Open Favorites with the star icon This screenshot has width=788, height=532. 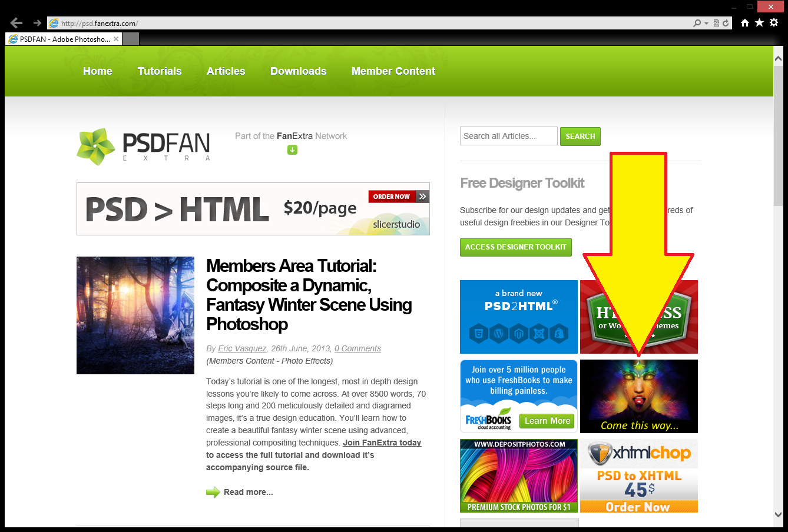tap(759, 22)
